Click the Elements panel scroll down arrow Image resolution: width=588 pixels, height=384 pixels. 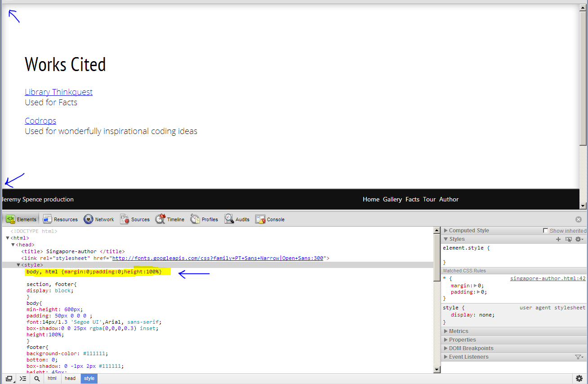[x=437, y=370]
